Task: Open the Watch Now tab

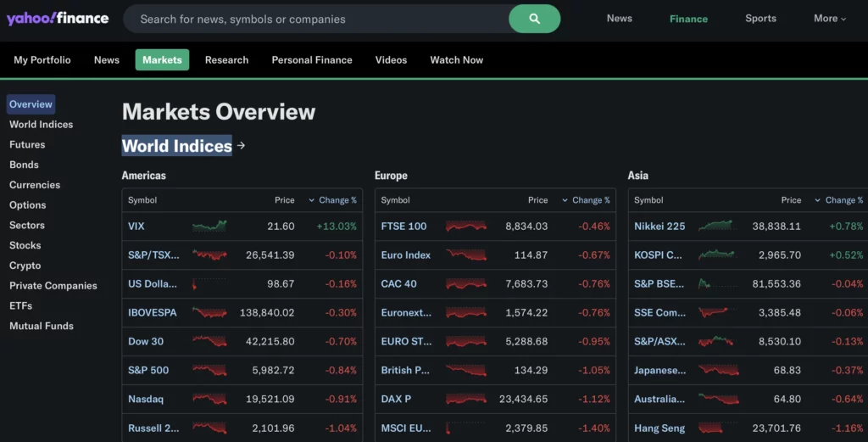Action: pyautogui.click(x=457, y=60)
